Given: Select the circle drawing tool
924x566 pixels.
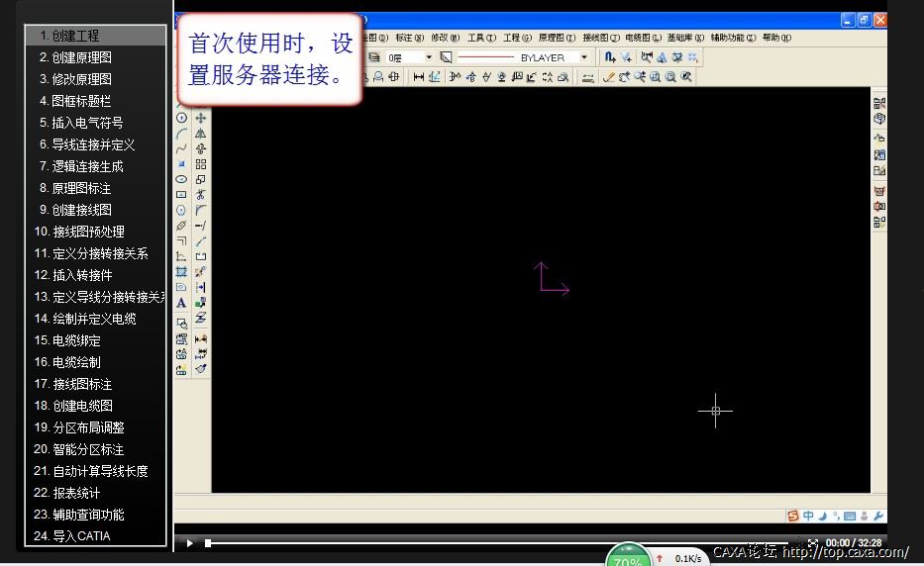Looking at the screenshot, I should (x=181, y=118).
